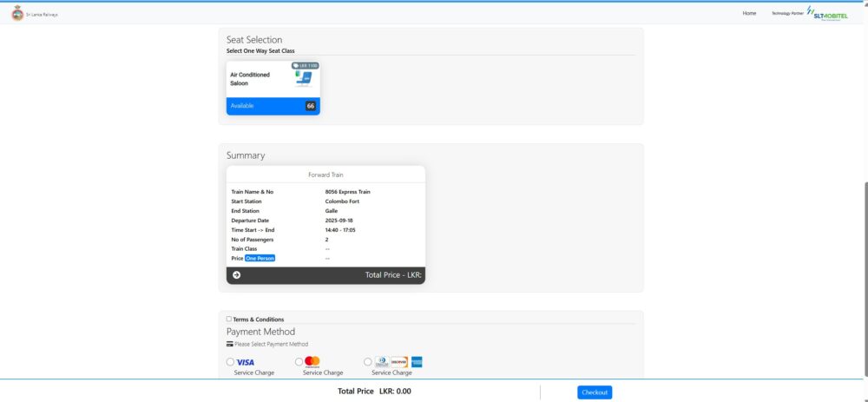
Task: Select the Visa payment radio button
Action: click(x=230, y=362)
